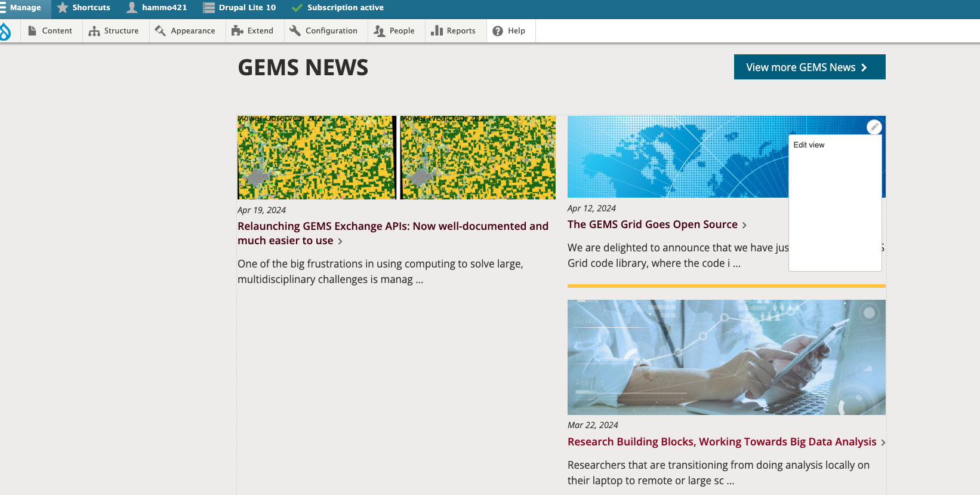Go to the Appearance settings
Screen dimensions: 980x495
click(185, 31)
